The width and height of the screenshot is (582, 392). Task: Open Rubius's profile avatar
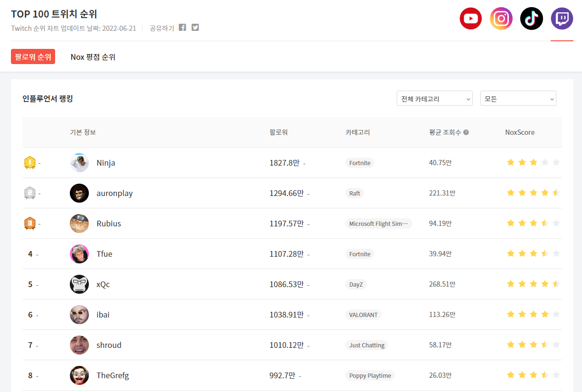(x=79, y=224)
